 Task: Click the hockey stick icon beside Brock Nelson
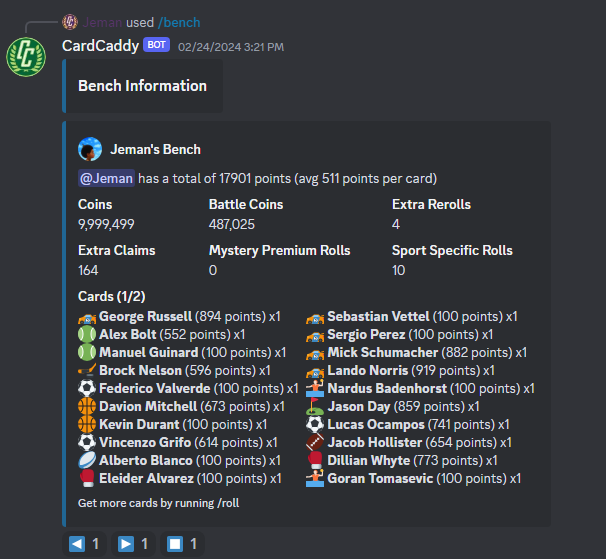(x=87, y=371)
